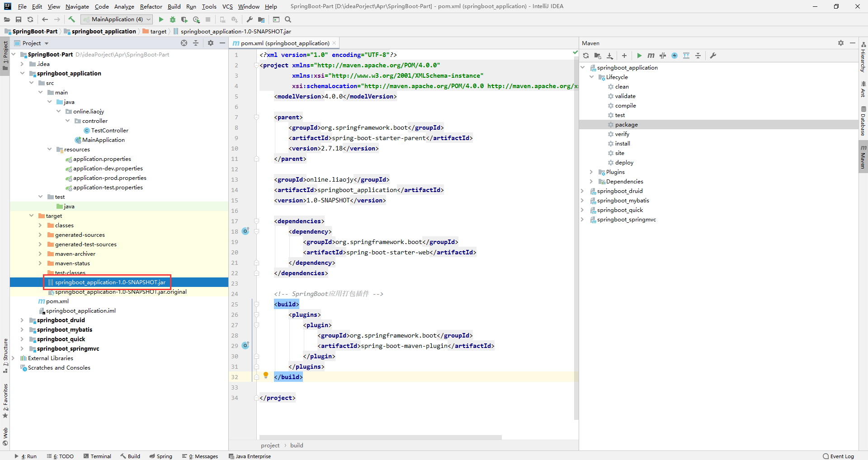Collapse the target folder
The height and width of the screenshot is (460, 868).
coord(31,216)
